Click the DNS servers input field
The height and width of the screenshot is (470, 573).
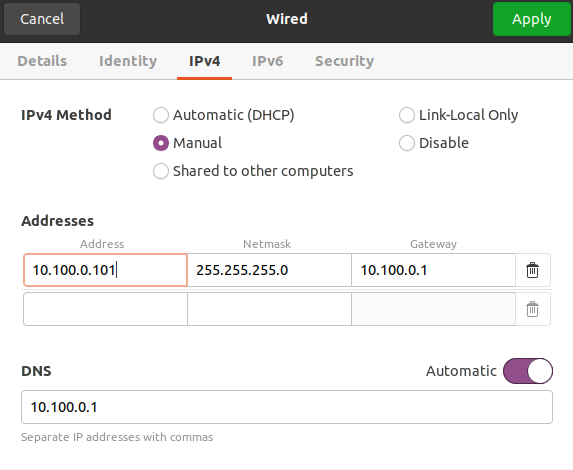point(287,407)
